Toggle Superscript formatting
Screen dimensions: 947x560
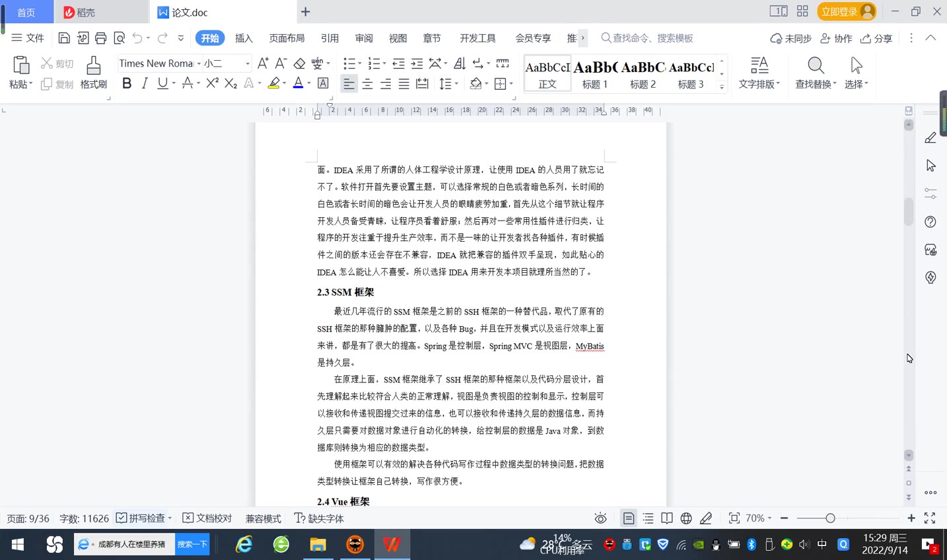212,83
